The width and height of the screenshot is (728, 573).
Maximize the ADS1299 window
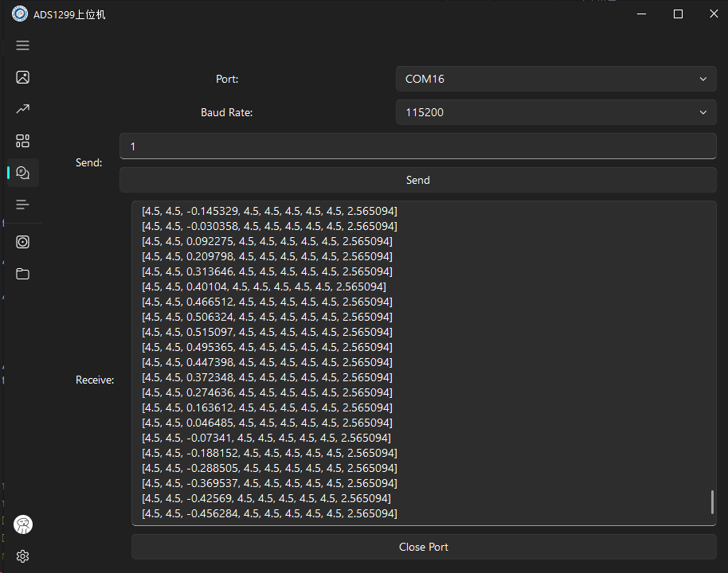[x=678, y=14]
